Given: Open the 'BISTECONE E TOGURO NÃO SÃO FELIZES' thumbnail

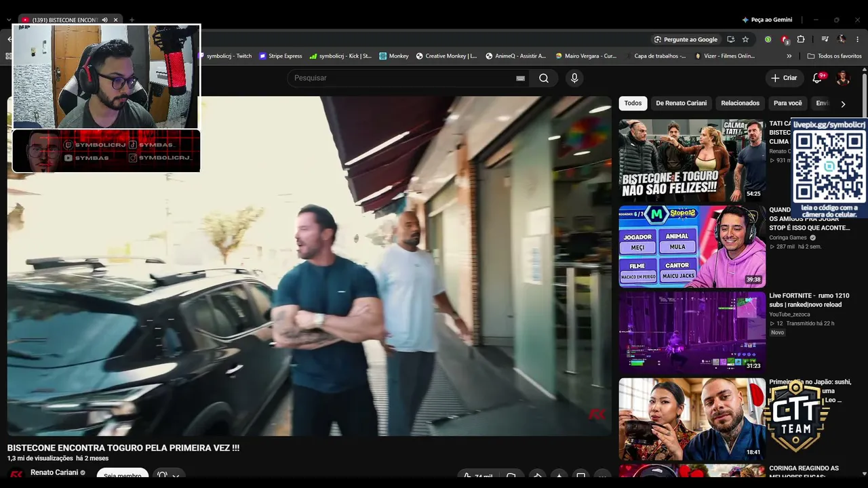Looking at the screenshot, I should tap(692, 161).
